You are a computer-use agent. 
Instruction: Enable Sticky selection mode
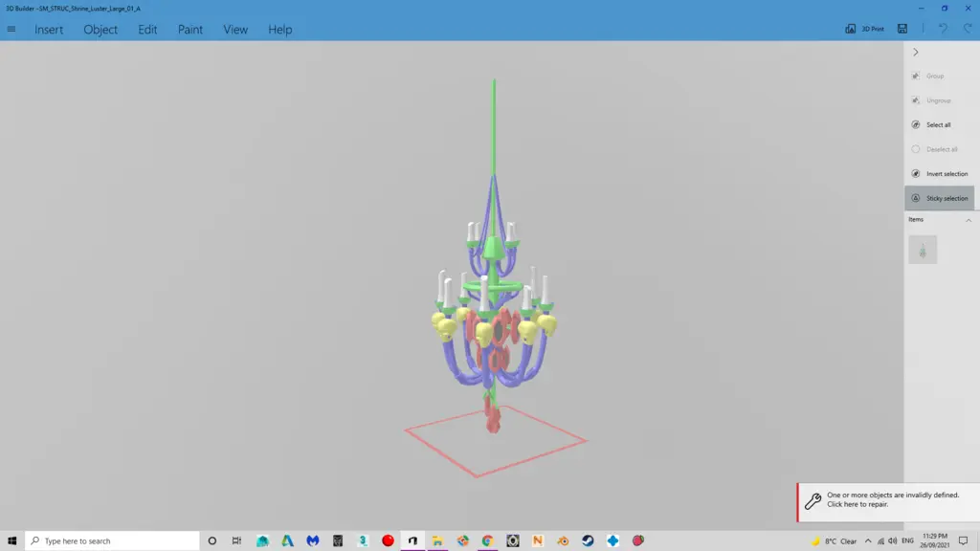(942, 198)
